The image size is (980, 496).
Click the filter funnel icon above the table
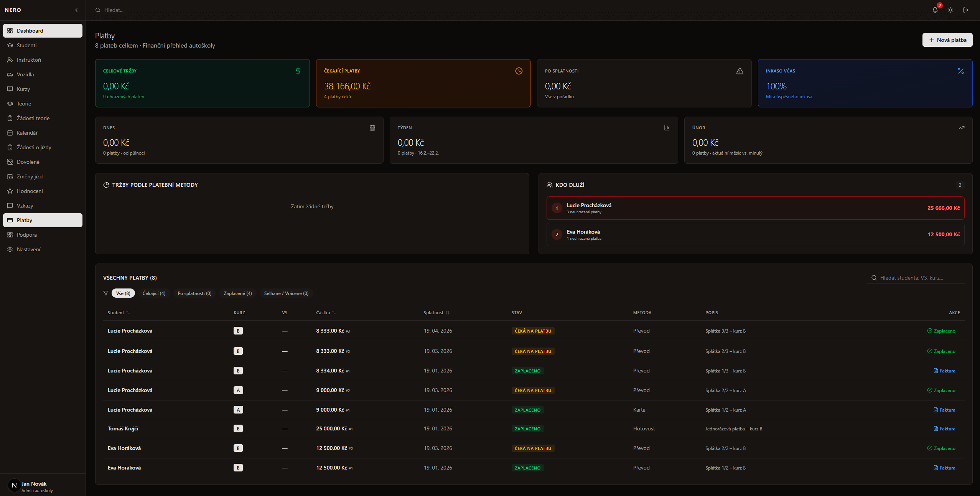(x=106, y=293)
